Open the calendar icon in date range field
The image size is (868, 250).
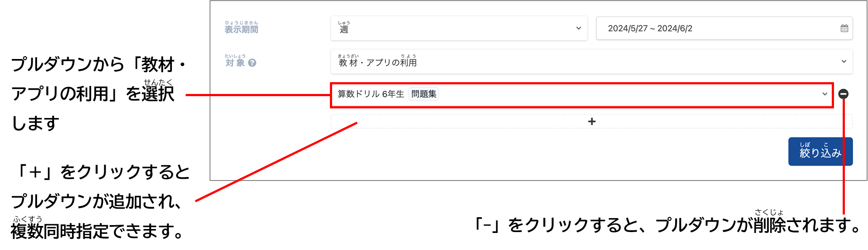pos(844,28)
